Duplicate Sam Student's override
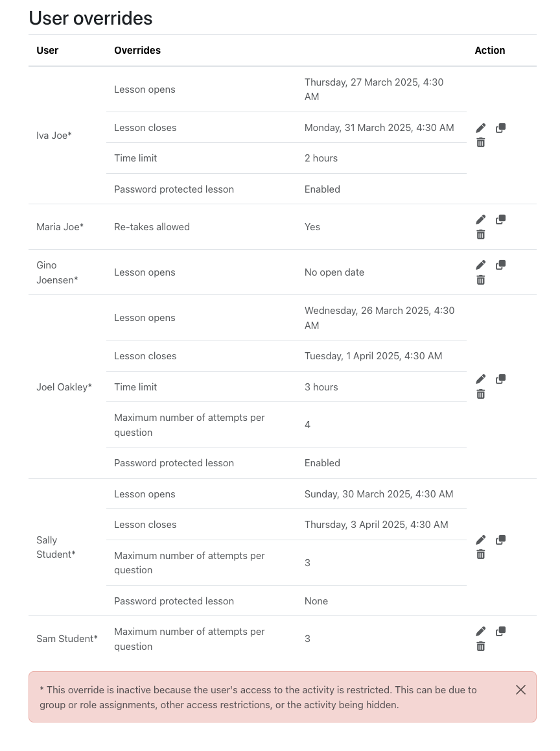Viewport: 560px width, 751px height. point(500,631)
